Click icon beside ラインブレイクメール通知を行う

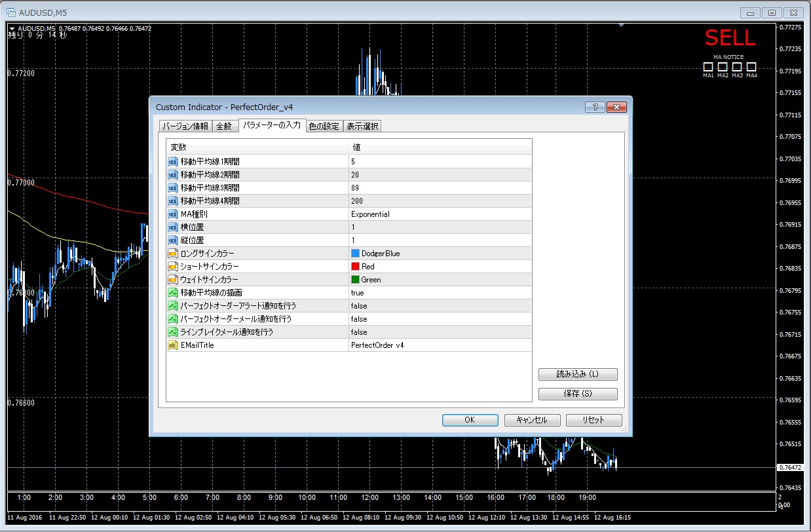(173, 332)
